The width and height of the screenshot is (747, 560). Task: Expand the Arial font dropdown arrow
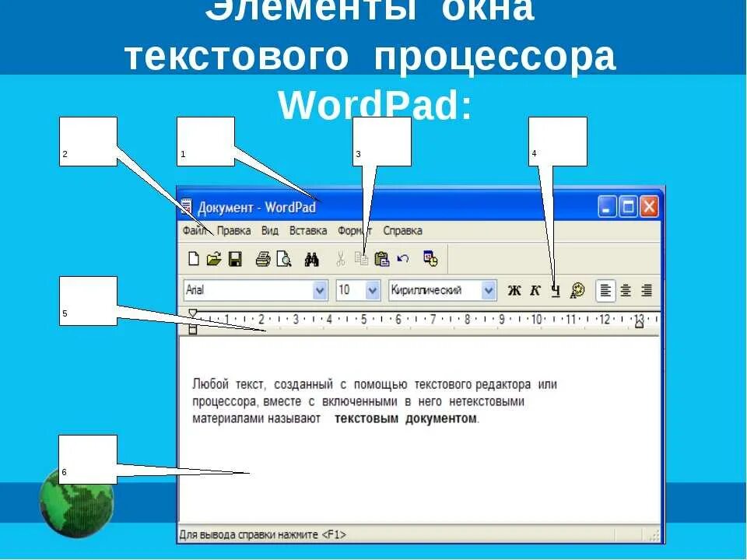coord(320,290)
